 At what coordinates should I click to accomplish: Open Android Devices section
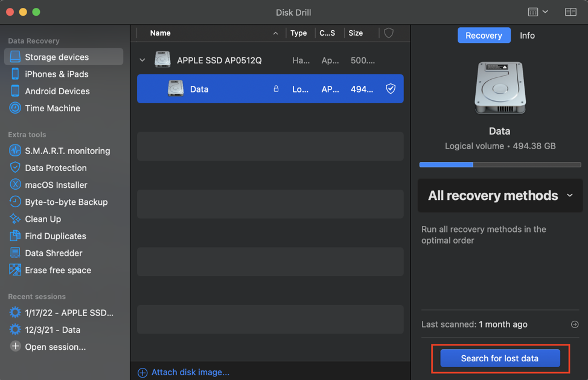(57, 91)
